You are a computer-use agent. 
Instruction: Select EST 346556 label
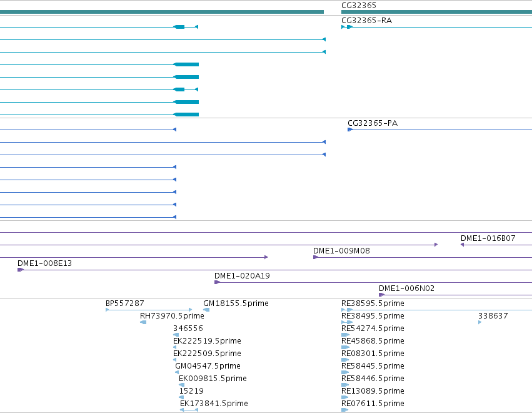point(188,329)
